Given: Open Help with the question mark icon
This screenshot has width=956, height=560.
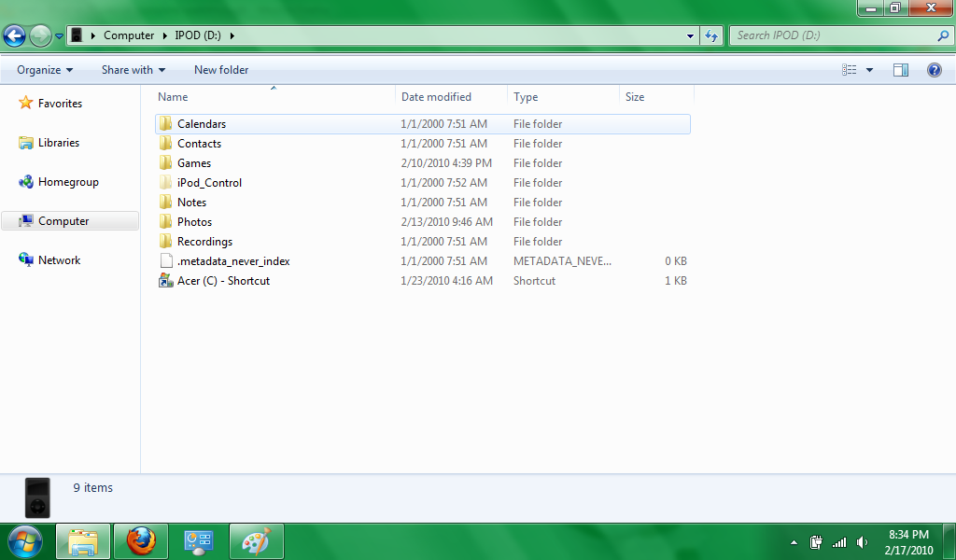Looking at the screenshot, I should coord(934,70).
